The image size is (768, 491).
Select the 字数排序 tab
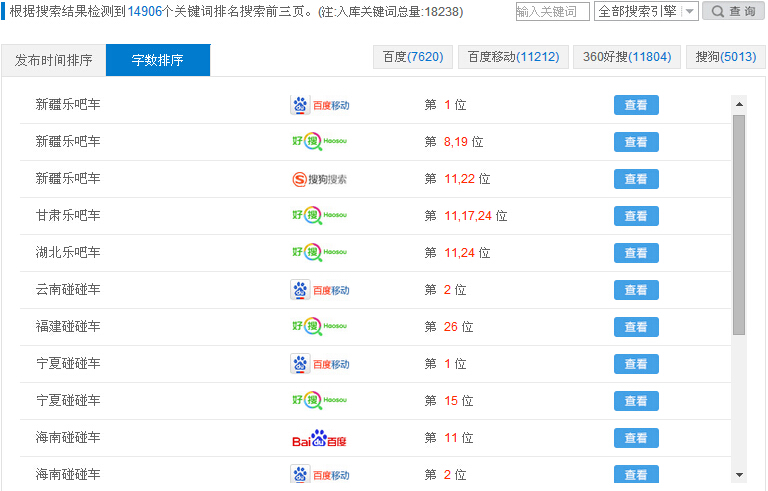[158, 60]
